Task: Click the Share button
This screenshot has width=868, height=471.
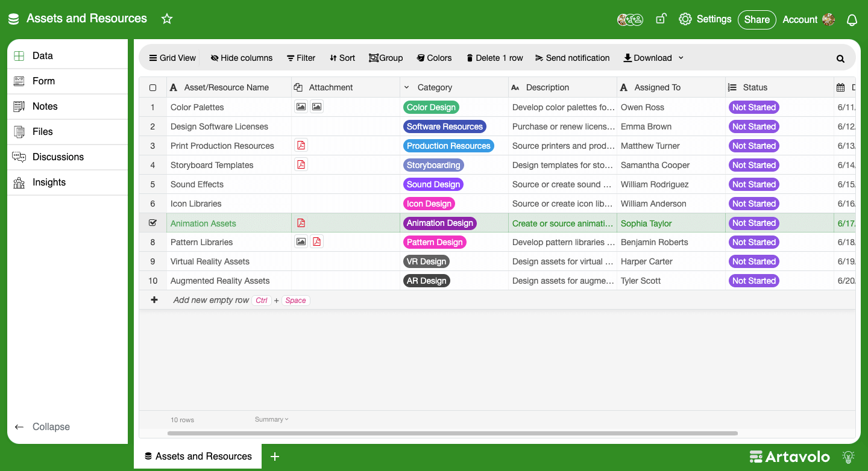Action: [x=756, y=20]
